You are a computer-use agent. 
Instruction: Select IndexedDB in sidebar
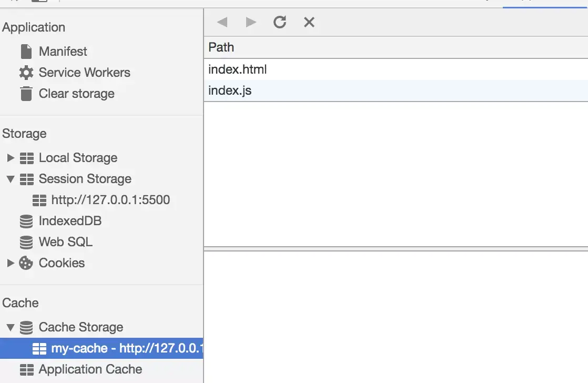coord(70,221)
